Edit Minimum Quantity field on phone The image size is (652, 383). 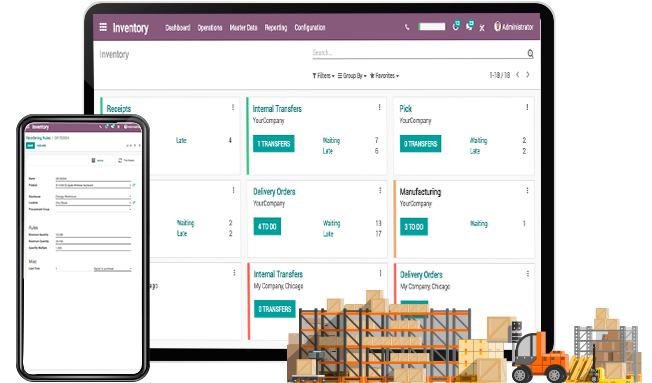point(93,235)
